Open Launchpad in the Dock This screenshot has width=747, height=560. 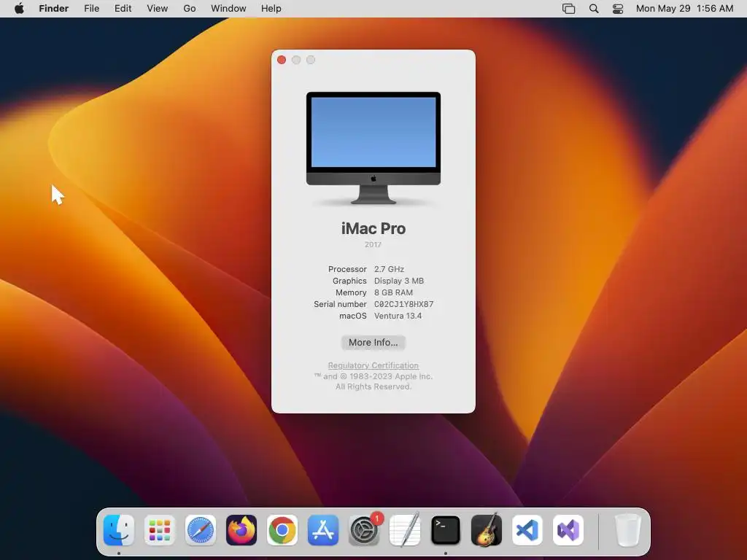click(160, 530)
